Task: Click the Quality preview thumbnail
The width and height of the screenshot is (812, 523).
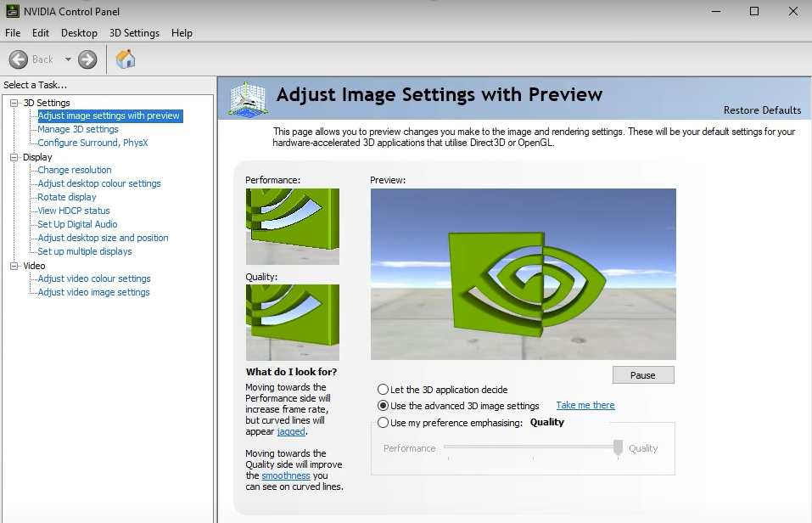Action: (x=293, y=323)
